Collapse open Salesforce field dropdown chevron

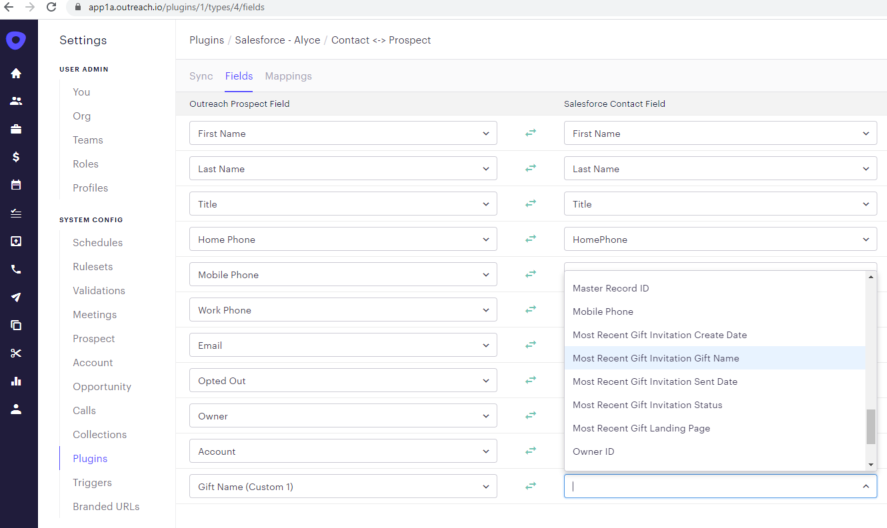coord(866,487)
